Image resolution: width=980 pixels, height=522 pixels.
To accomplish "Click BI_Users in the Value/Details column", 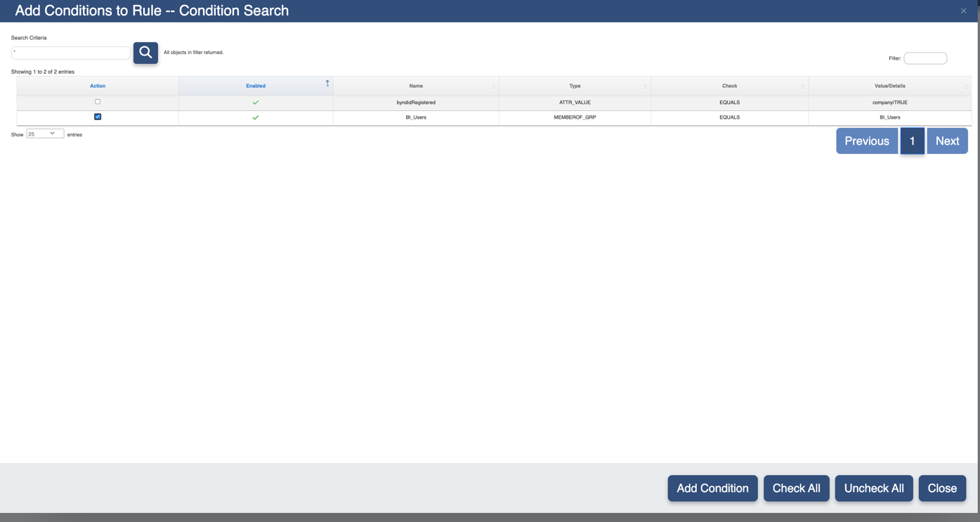I will (x=889, y=117).
